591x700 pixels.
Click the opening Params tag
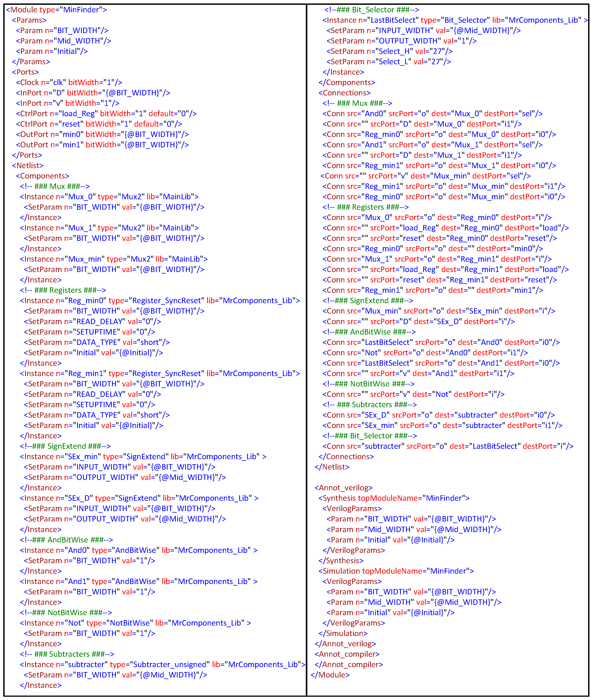pos(29,20)
